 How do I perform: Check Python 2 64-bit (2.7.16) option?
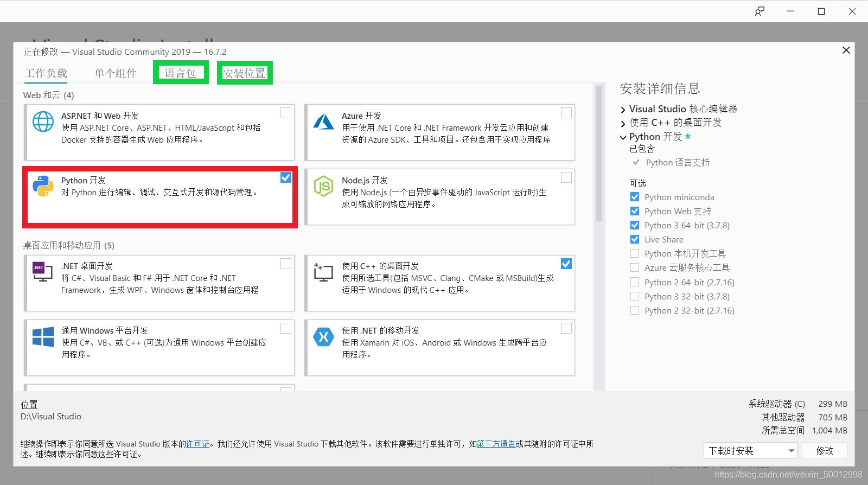[635, 282]
